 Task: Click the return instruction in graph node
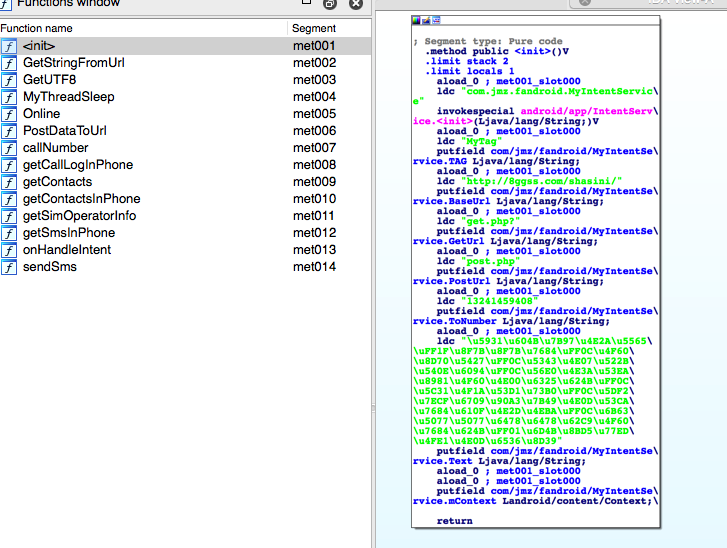tap(454, 521)
